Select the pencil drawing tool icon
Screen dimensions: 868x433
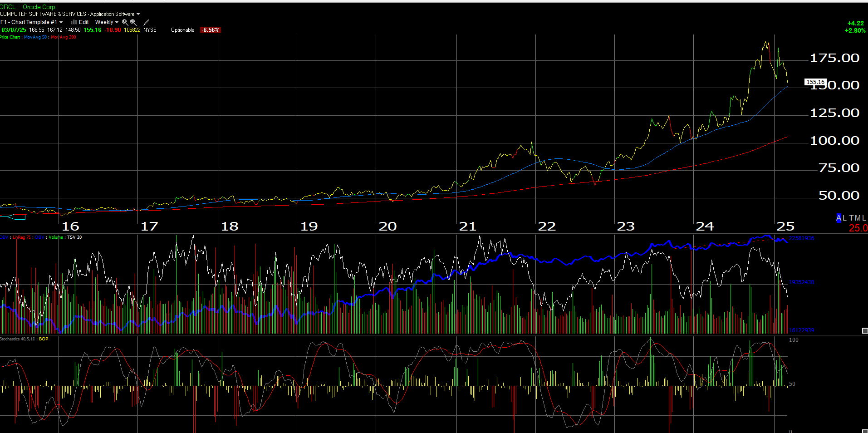(146, 22)
